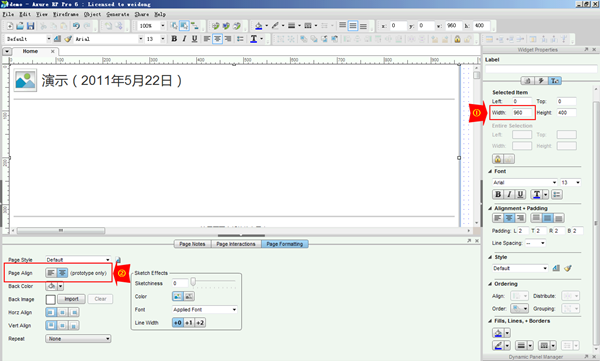Viewport: 600px width, 361px height.
Task: Click the toolbar fill color bucket icon
Action: (259, 26)
